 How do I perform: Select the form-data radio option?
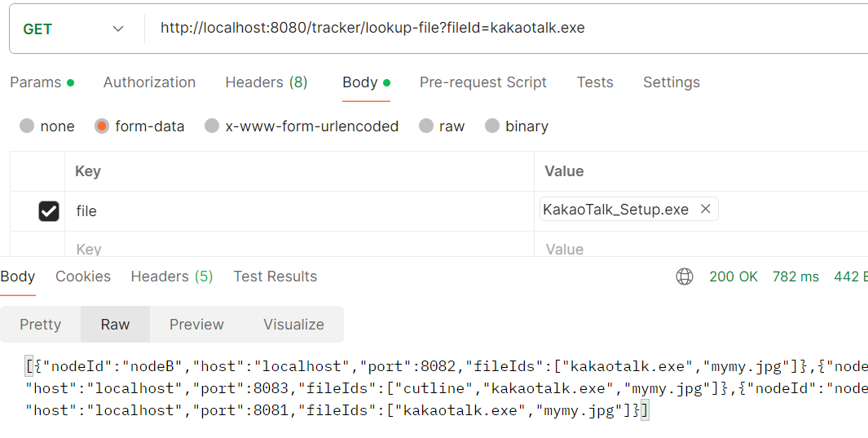click(x=102, y=126)
